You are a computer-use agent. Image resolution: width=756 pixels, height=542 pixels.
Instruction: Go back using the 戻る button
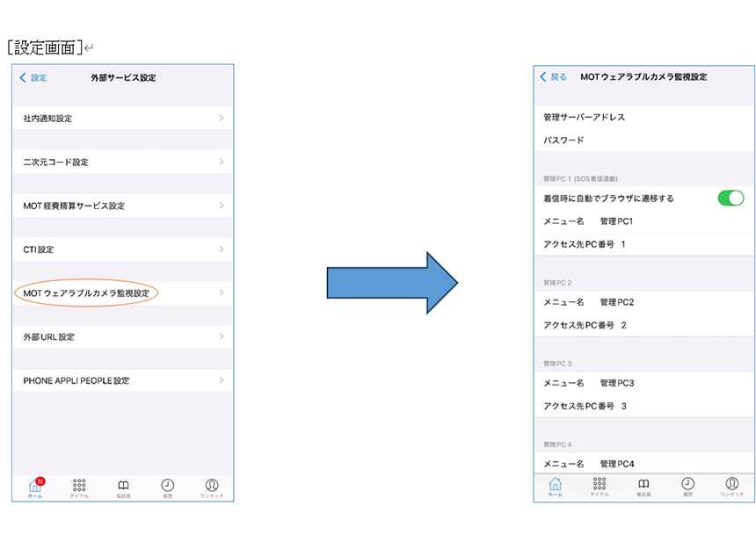point(553,77)
